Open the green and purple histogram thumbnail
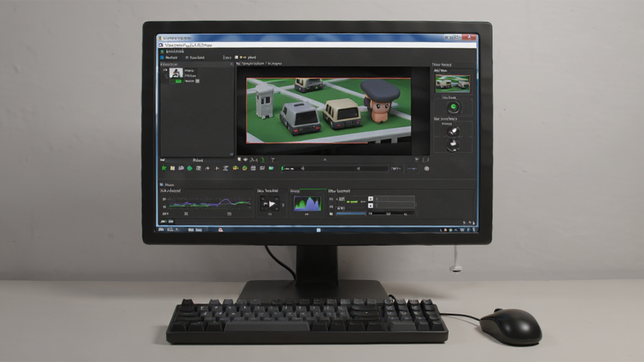The image size is (644, 362). [x=307, y=204]
